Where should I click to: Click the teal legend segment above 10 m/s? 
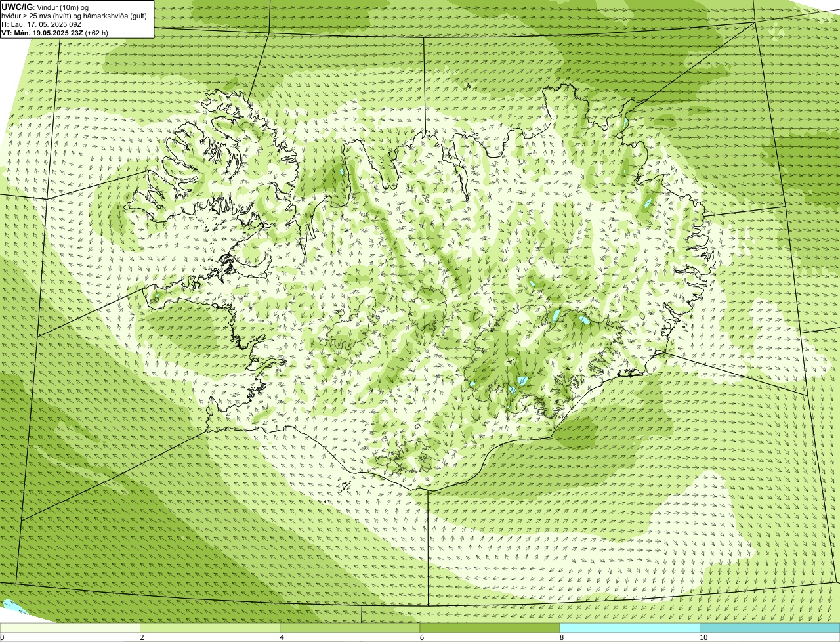pos(770,628)
